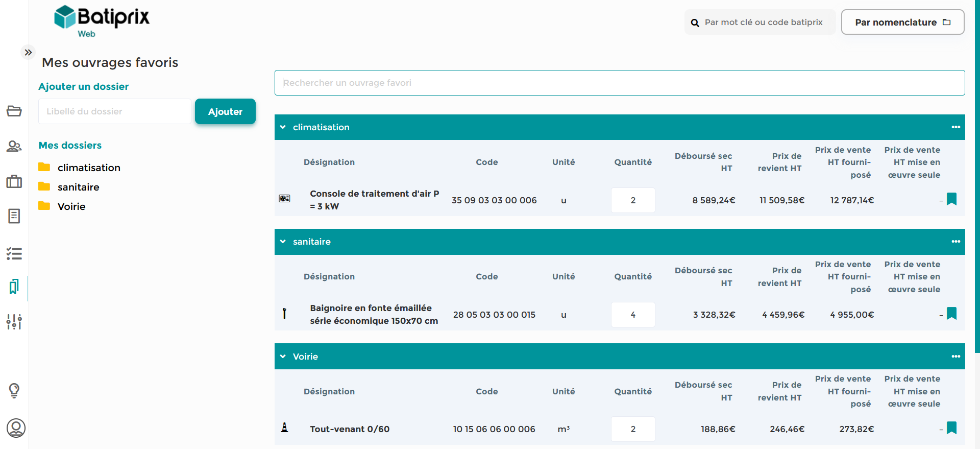Click yellow folder icon beside Voirie
This screenshot has height=449, width=980.
(44, 206)
